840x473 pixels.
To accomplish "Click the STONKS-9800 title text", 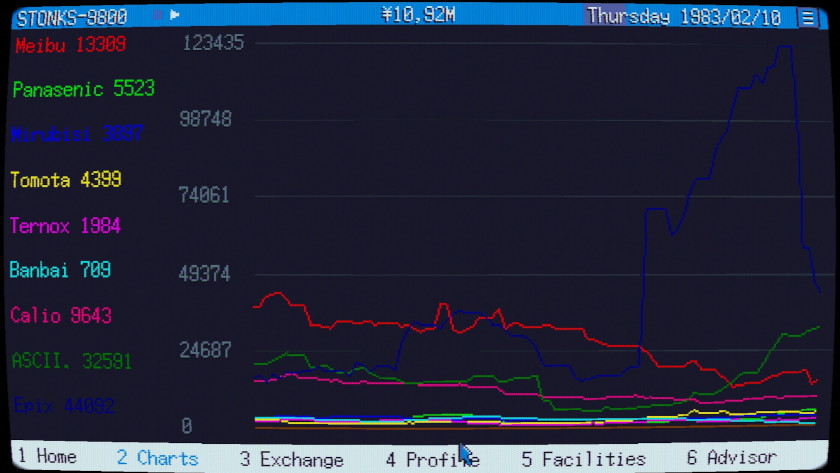I will coord(72,18).
